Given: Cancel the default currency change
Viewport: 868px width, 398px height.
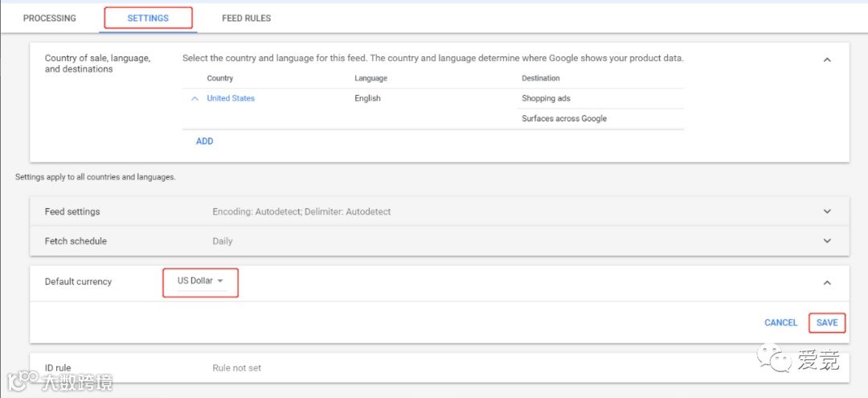Looking at the screenshot, I should (x=780, y=322).
